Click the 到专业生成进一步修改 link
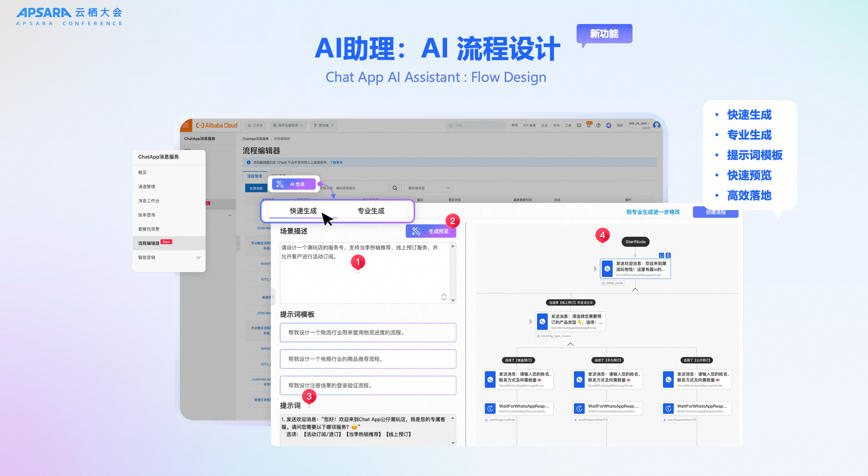 click(653, 212)
